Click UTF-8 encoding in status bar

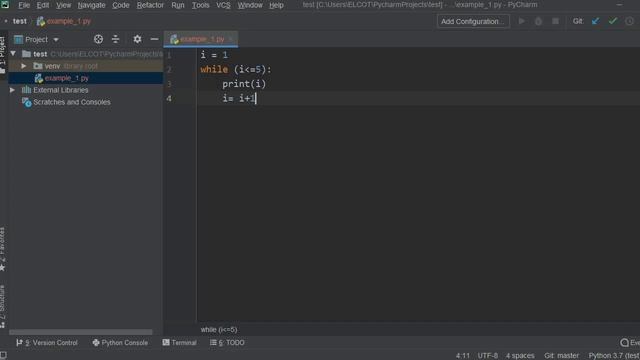pyautogui.click(x=488, y=356)
